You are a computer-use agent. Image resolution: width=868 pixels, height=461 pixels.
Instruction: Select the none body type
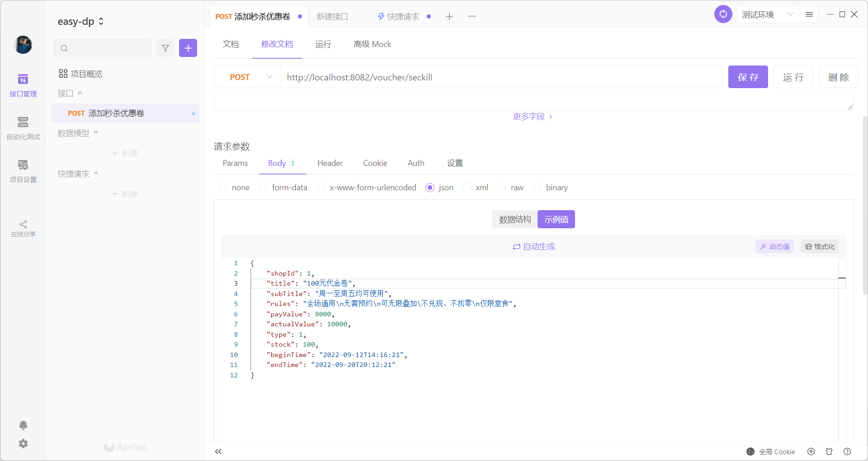click(x=223, y=188)
